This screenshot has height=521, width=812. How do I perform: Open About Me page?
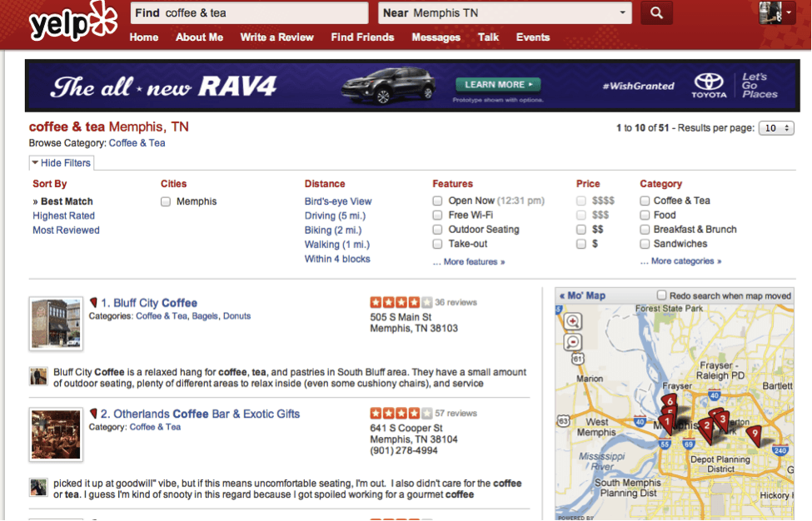tap(199, 37)
